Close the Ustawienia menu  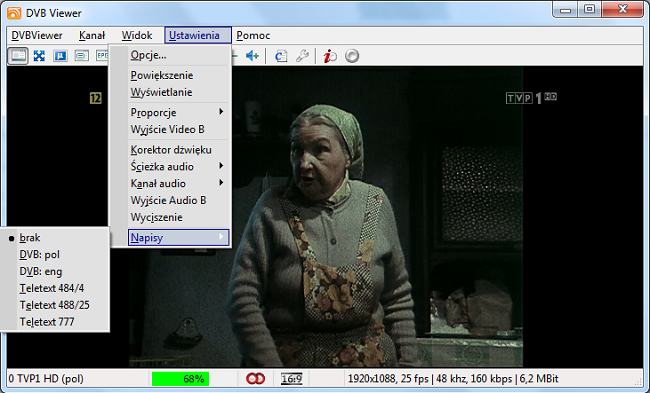tap(198, 35)
